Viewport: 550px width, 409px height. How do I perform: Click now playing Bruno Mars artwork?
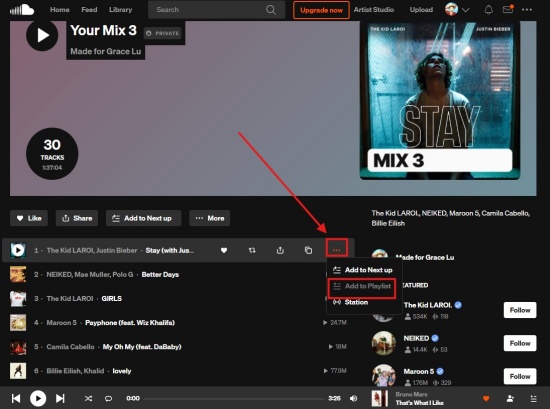point(380,398)
